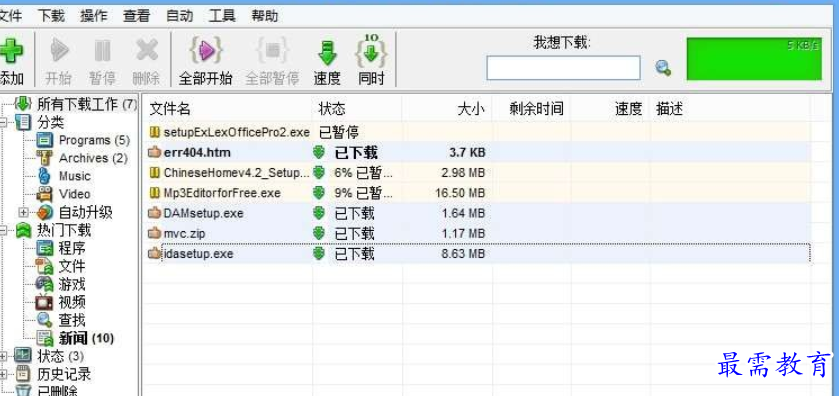Click the green status icon for err404.htm
Screen dimensions: 839x396
[x=319, y=153]
